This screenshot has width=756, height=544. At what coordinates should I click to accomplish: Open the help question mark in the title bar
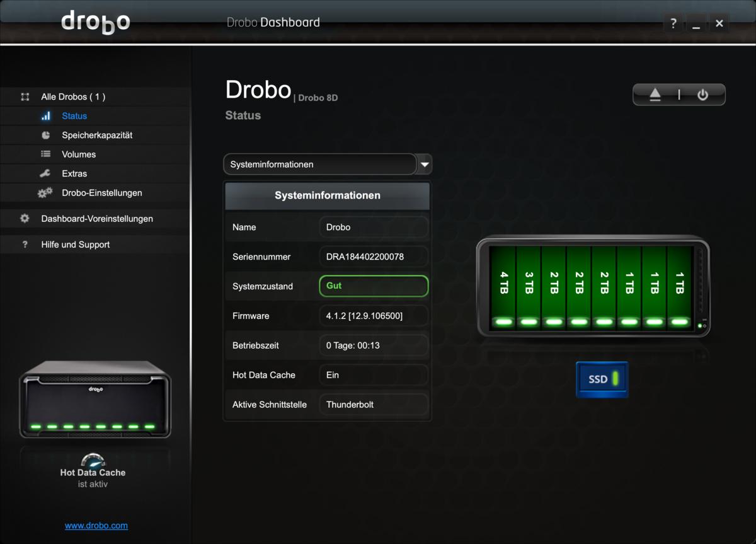tap(673, 24)
